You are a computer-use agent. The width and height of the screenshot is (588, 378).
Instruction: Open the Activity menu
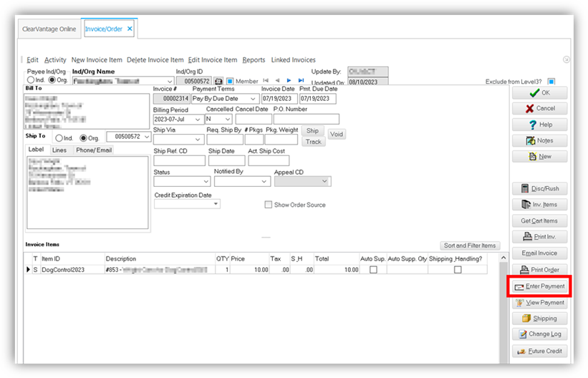(x=55, y=60)
